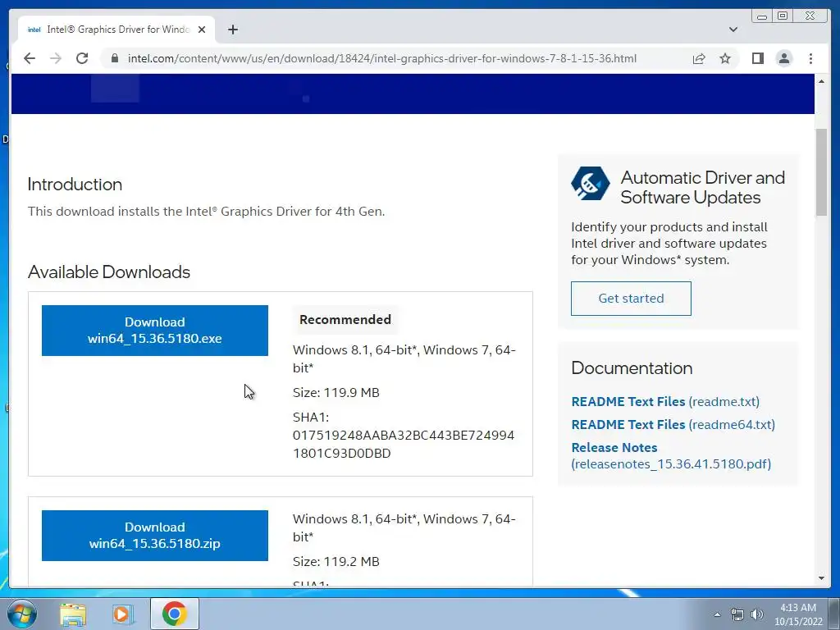Show hidden system tray icons
The height and width of the screenshot is (630, 840).
click(x=717, y=614)
